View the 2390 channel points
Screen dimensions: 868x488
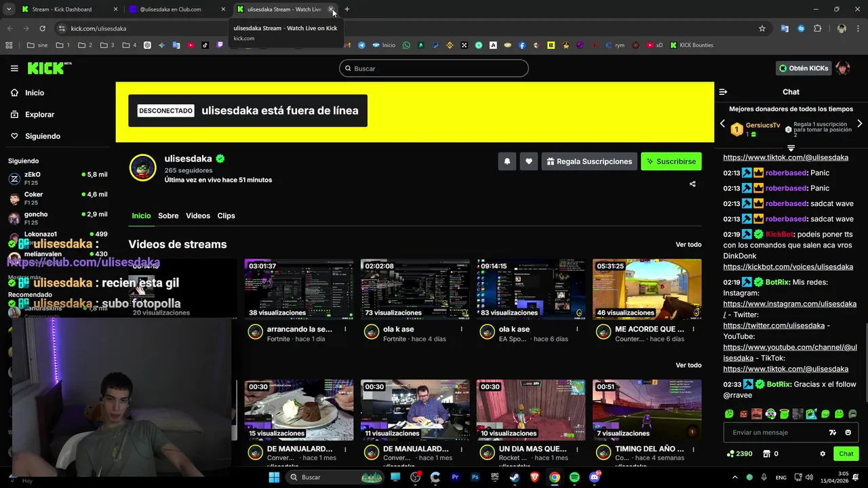[739, 453]
